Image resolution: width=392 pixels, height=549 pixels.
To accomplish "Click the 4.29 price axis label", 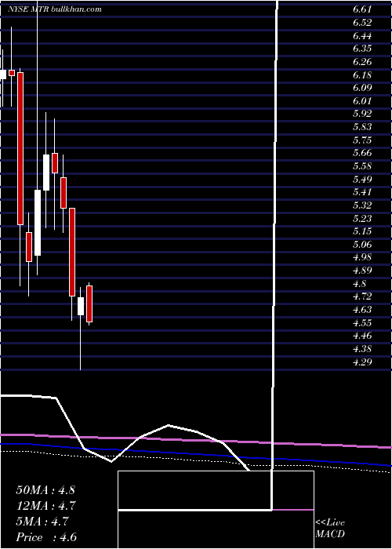I will click(x=362, y=362).
